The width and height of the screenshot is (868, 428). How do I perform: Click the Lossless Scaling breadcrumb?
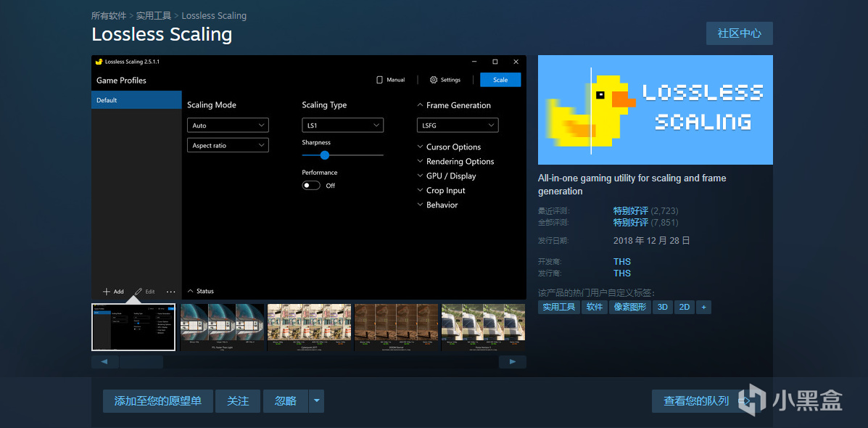(214, 15)
